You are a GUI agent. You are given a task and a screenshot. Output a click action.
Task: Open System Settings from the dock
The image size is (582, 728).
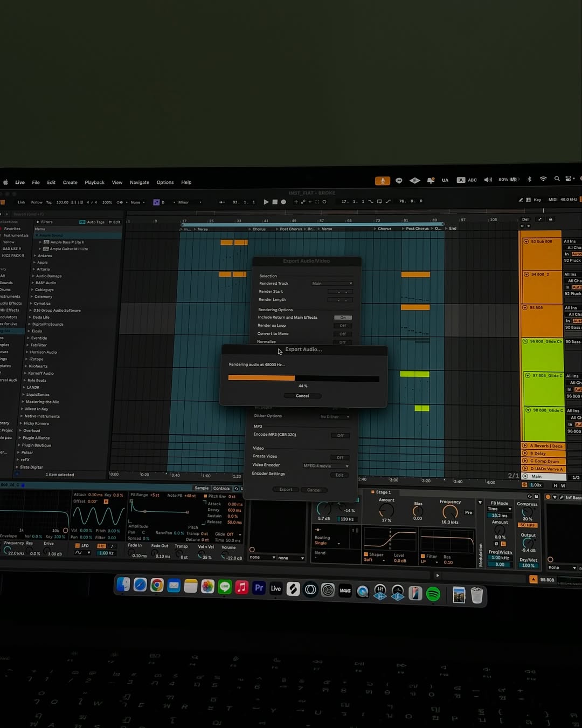click(328, 590)
